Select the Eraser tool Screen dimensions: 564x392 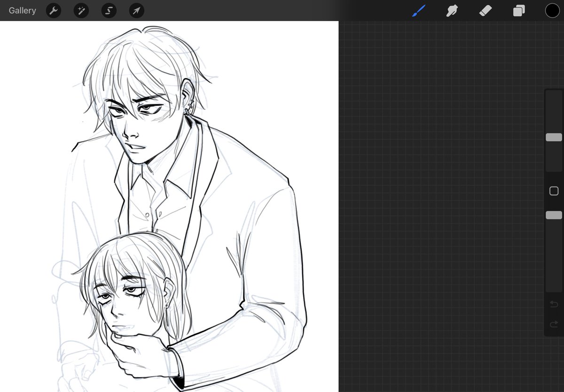point(486,10)
